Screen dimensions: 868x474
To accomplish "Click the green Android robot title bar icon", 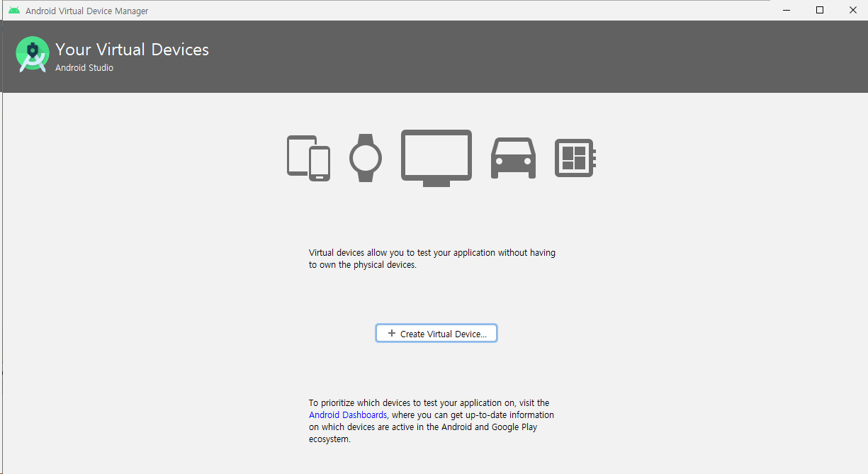I will pos(14,11).
